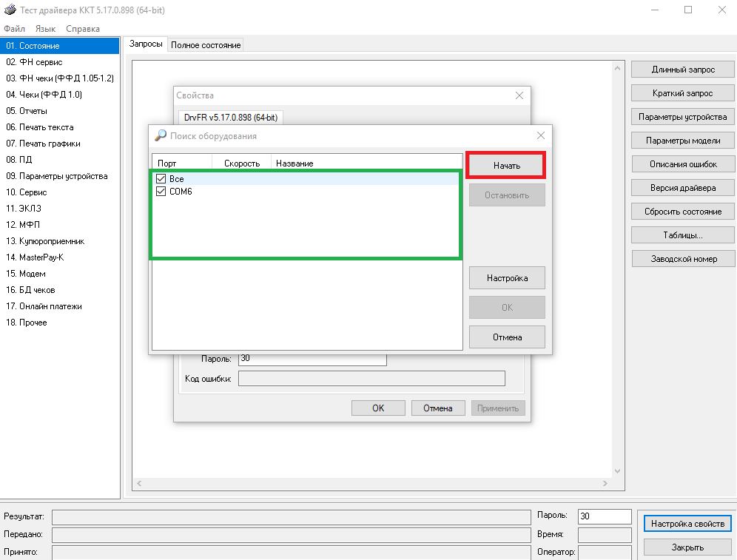Click the Длинный запрос button
This screenshot has width=737, height=560.
click(x=682, y=70)
